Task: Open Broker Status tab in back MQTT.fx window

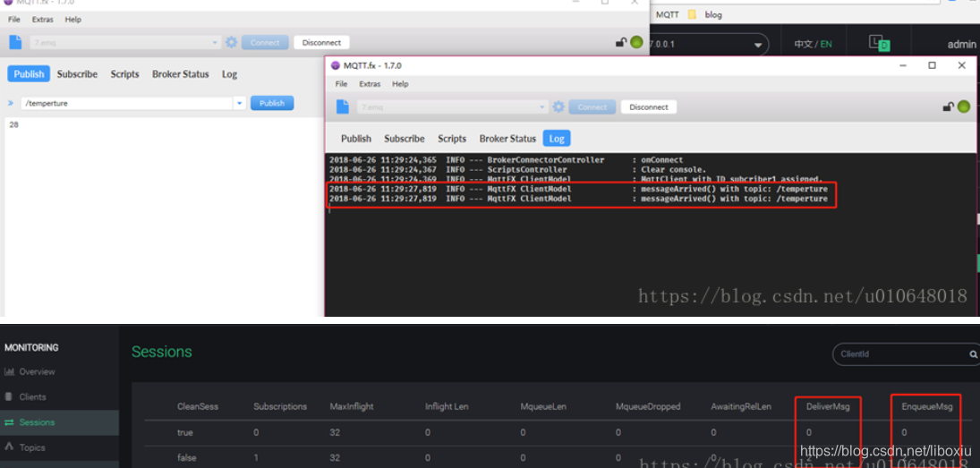Action: tap(181, 73)
